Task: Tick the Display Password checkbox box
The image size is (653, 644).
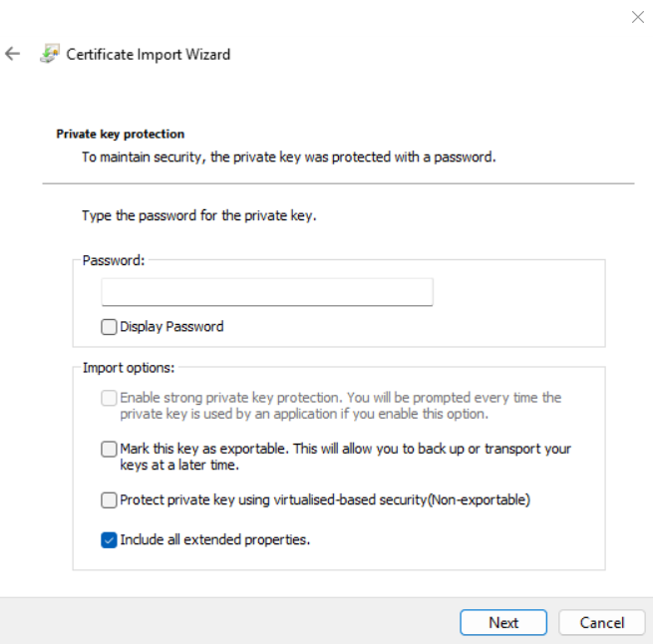Action: click(x=109, y=326)
